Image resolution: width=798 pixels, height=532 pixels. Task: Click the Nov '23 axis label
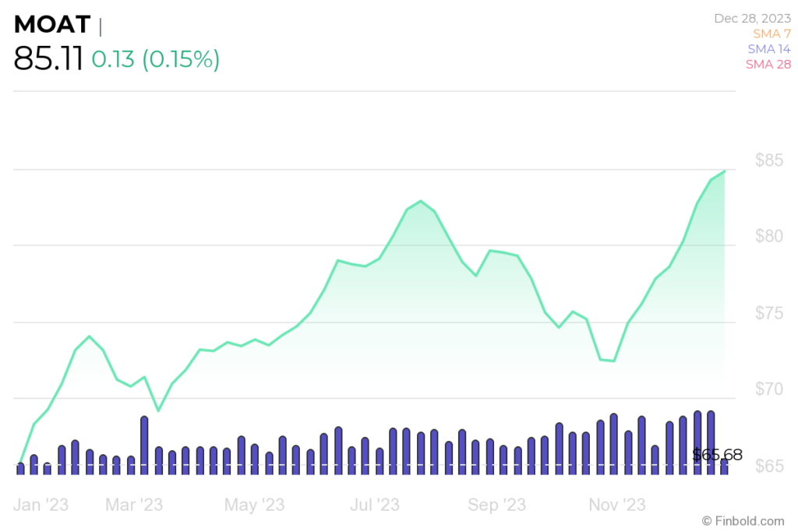pos(616,505)
